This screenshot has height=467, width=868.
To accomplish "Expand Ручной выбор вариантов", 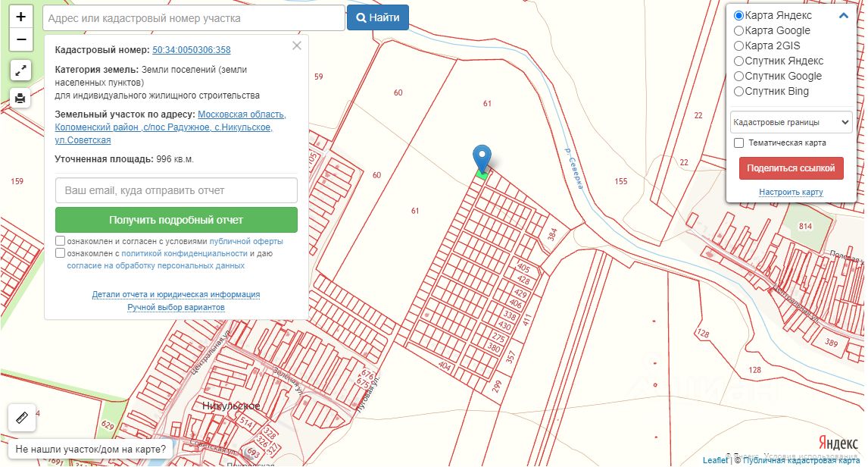I will click(176, 307).
